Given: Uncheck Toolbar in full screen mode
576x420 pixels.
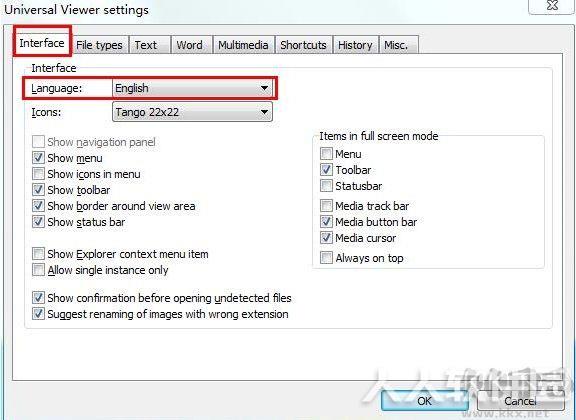Looking at the screenshot, I should point(326,170).
